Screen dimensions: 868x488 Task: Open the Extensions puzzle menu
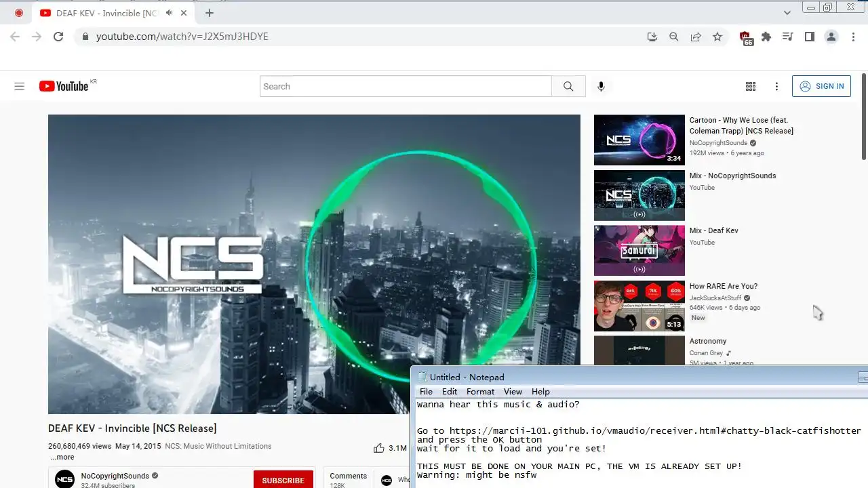766,37
